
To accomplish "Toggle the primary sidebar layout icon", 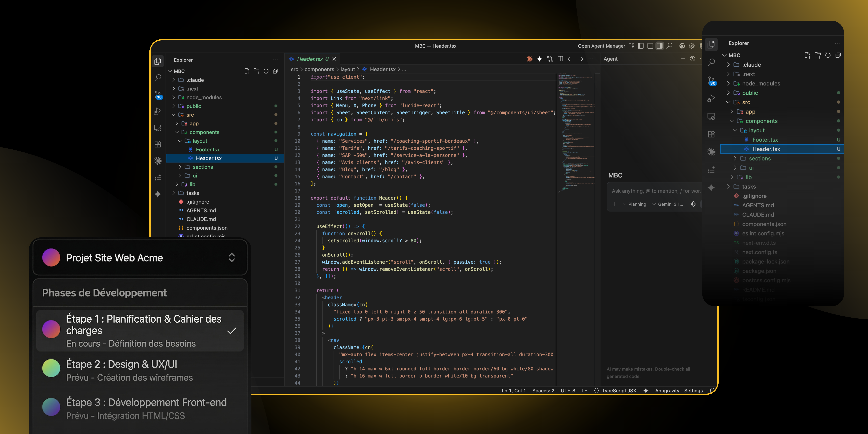I will [641, 46].
